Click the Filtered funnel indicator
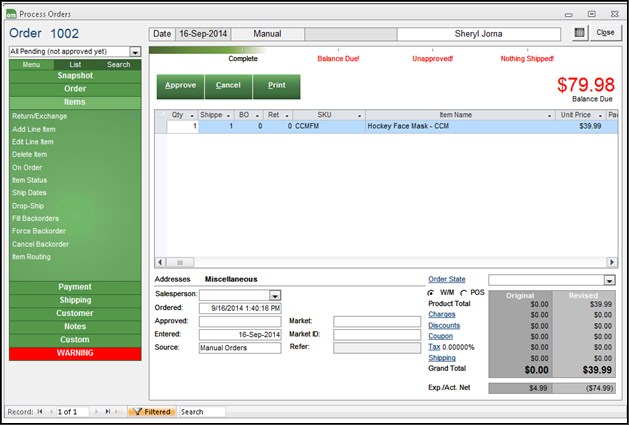Viewport: 629px width, 425px height. (151, 411)
